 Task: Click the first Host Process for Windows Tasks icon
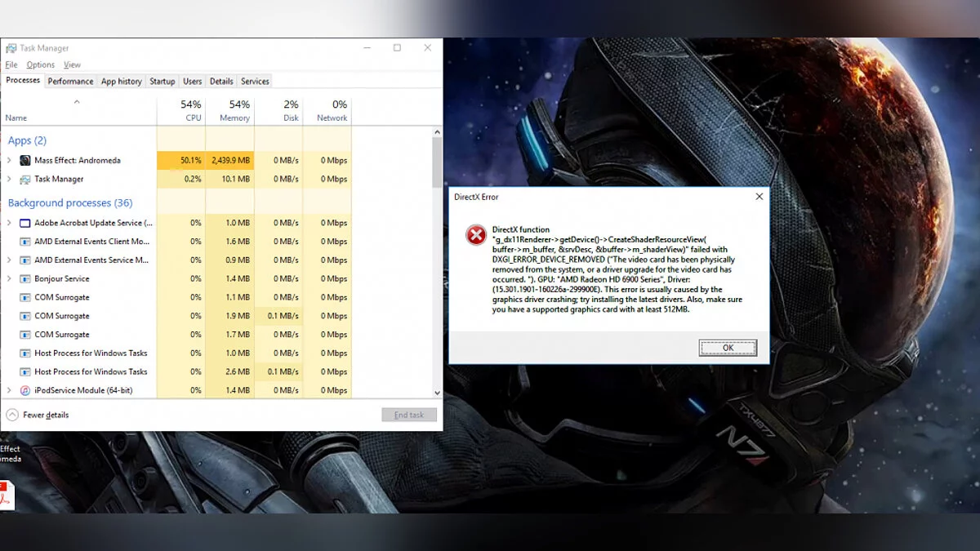tap(25, 353)
